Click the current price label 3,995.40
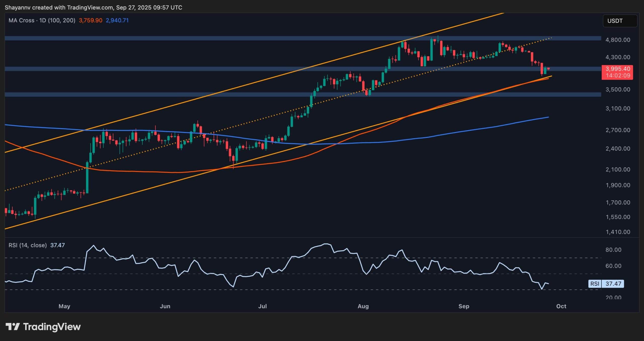Screen dimensions: 644x341 point(617,69)
